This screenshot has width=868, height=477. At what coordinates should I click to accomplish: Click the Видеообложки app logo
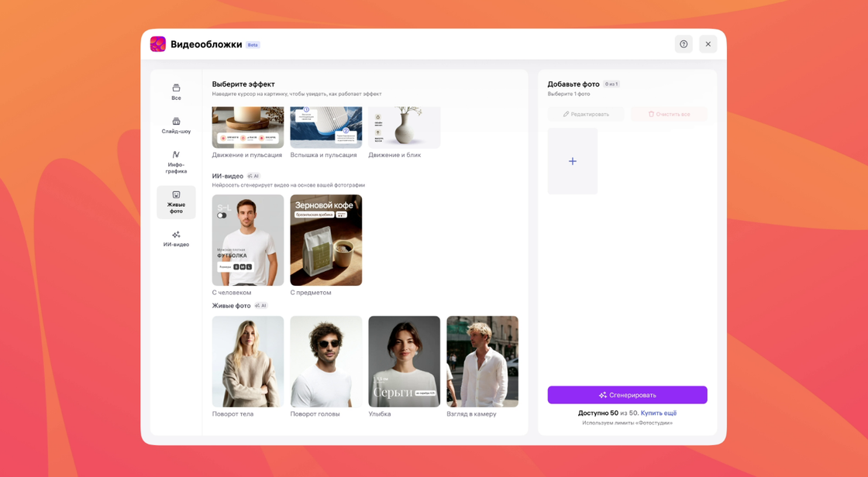pyautogui.click(x=158, y=44)
